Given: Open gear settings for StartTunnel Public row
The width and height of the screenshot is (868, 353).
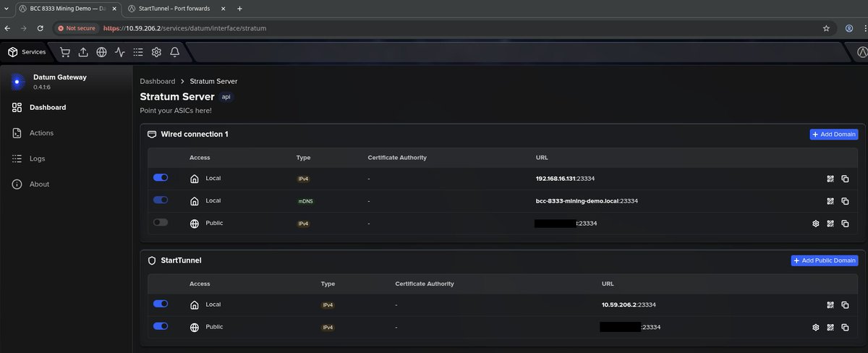Looking at the screenshot, I should point(815,328).
